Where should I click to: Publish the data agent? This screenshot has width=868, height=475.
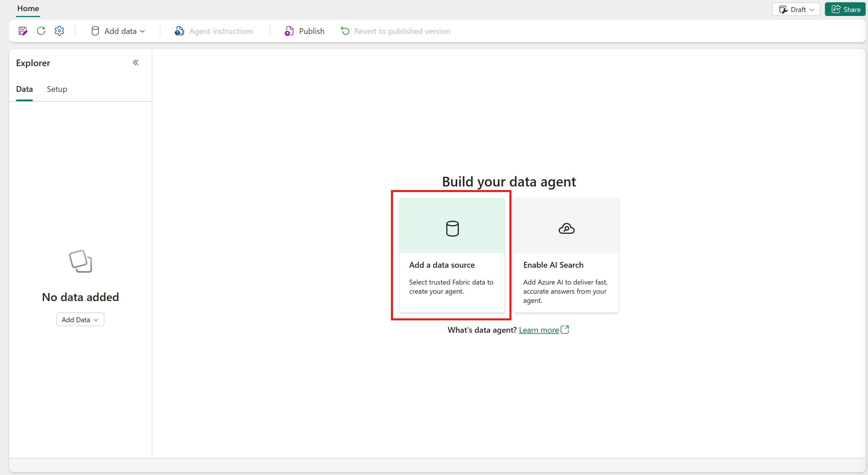[305, 31]
